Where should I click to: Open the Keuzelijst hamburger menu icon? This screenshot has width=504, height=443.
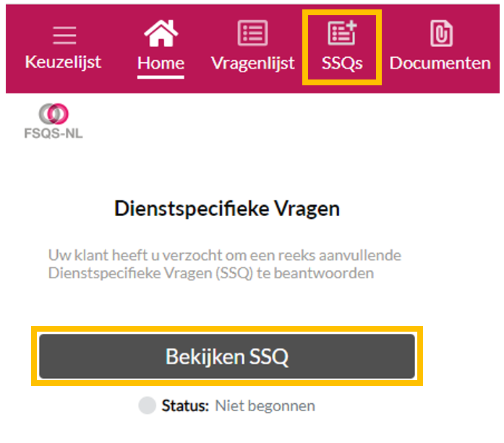64,35
